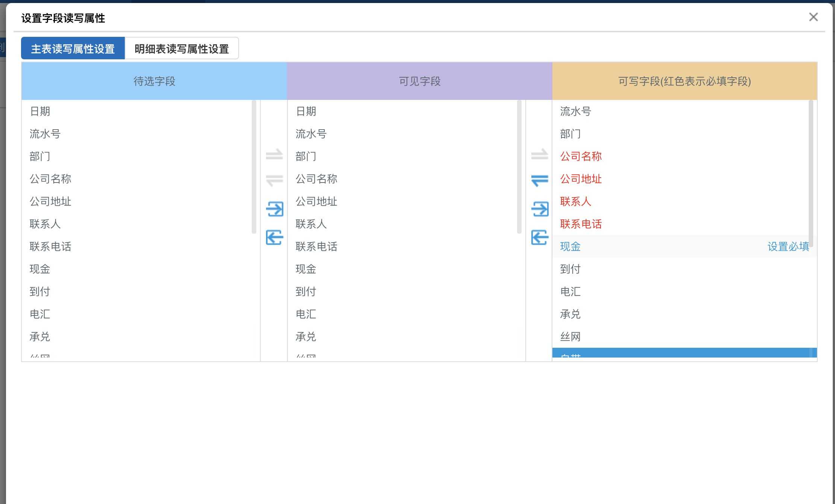
Task: Switch to 明细表读写属性设置 tab
Action: tap(182, 48)
